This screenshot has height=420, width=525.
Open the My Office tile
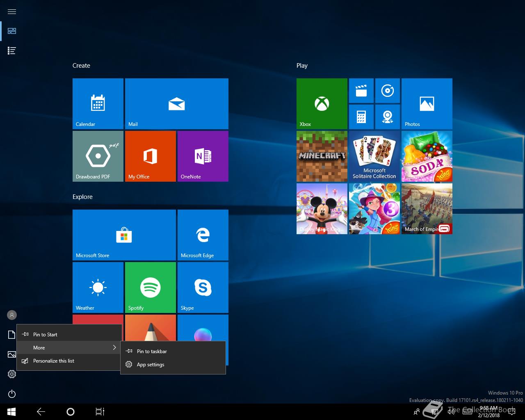click(x=151, y=156)
